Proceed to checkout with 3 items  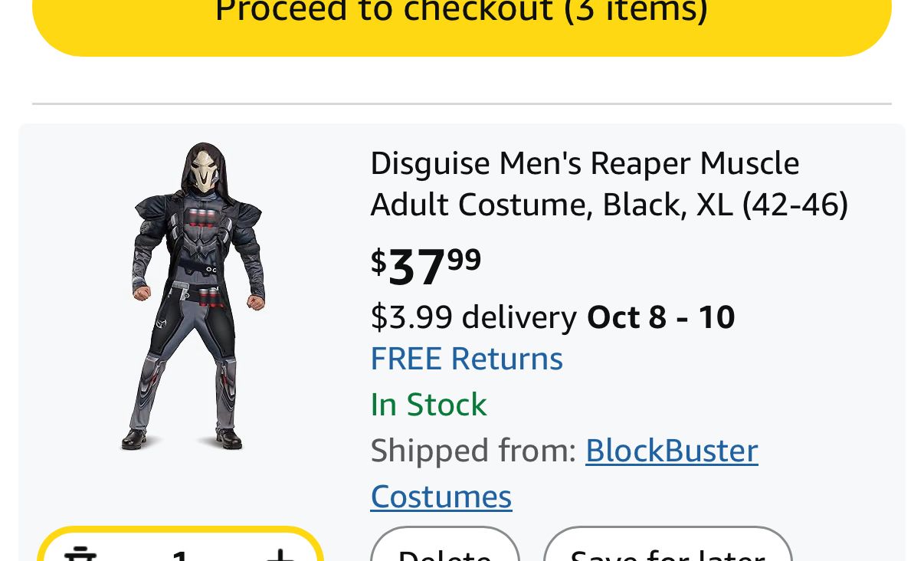[461, 17]
